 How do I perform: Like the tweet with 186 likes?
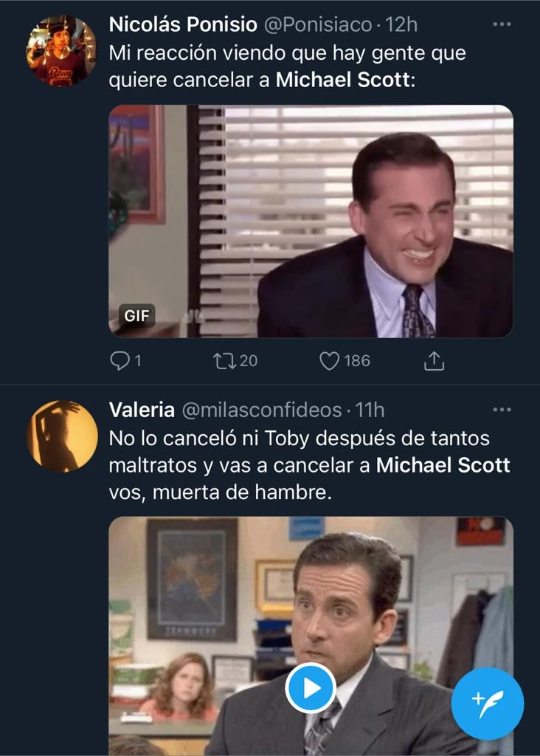coord(329,360)
